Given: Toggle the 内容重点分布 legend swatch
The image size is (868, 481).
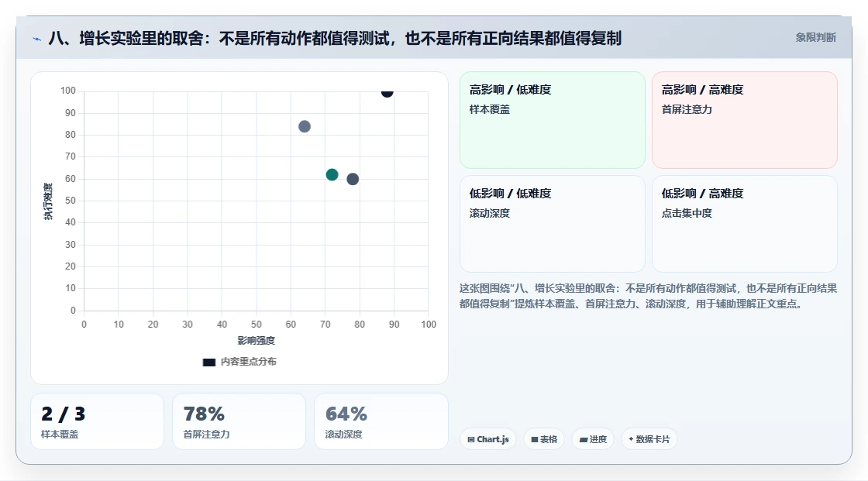Looking at the screenshot, I should [208, 362].
